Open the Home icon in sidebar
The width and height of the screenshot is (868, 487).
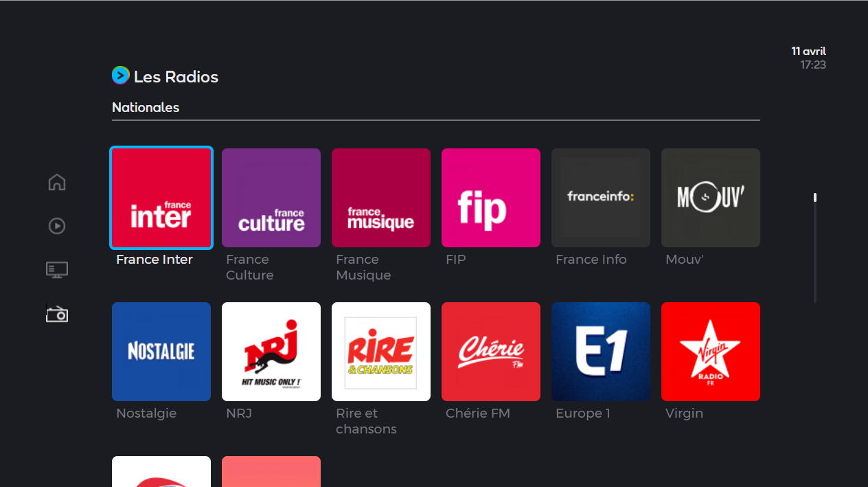(x=57, y=183)
